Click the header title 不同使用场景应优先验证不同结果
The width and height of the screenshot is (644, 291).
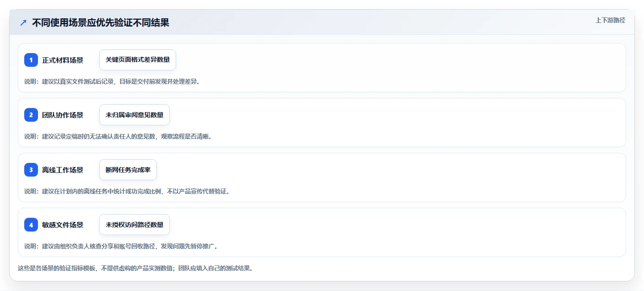coord(101,22)
